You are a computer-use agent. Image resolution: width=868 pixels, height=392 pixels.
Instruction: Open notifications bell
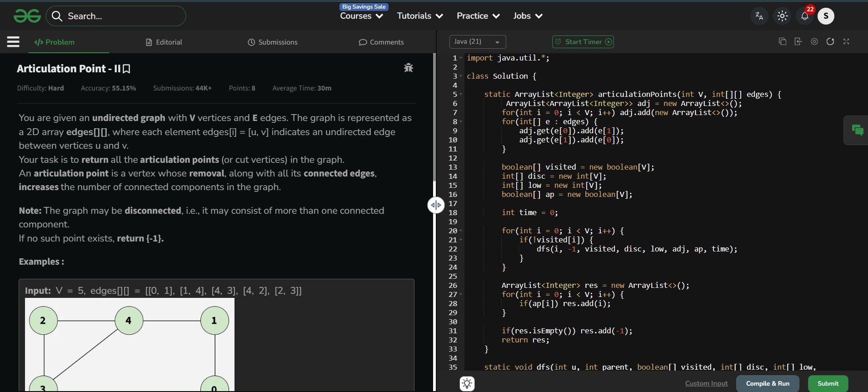[804, 16]
